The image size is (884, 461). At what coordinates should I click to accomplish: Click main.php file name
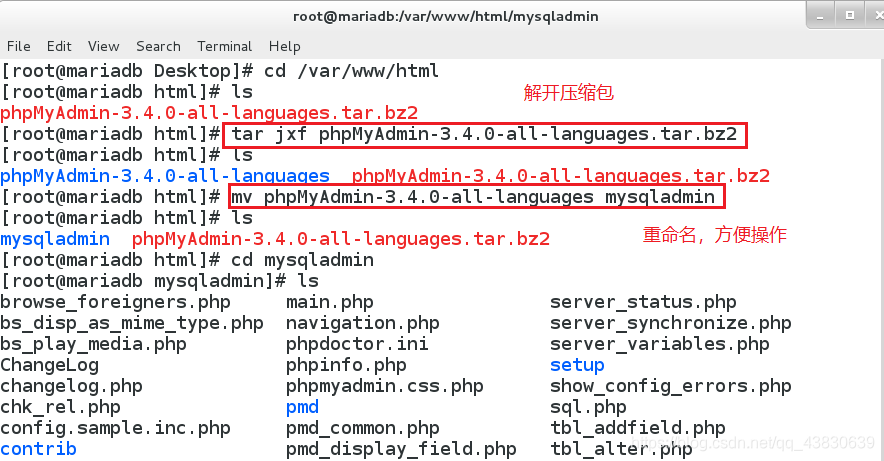click(x=329, y=302)
